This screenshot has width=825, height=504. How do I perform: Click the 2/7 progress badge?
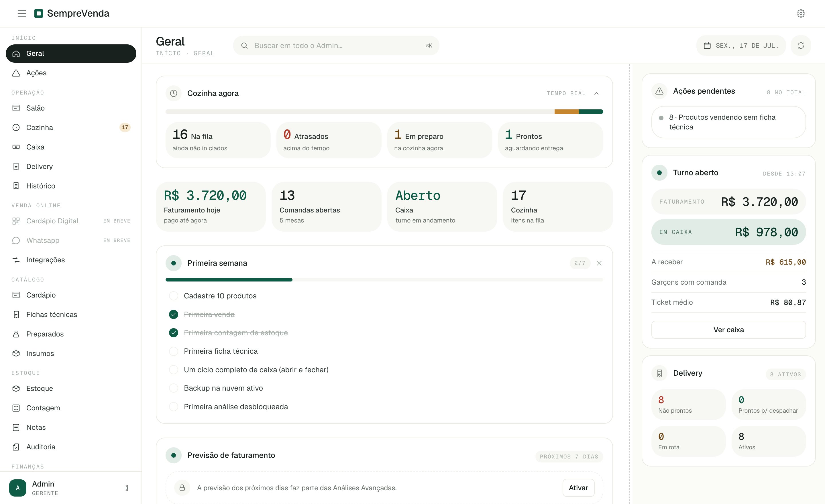[580, 263]
